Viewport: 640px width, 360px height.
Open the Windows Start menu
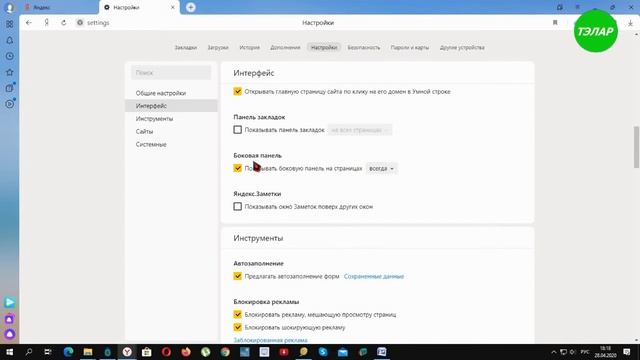[9, 352]
